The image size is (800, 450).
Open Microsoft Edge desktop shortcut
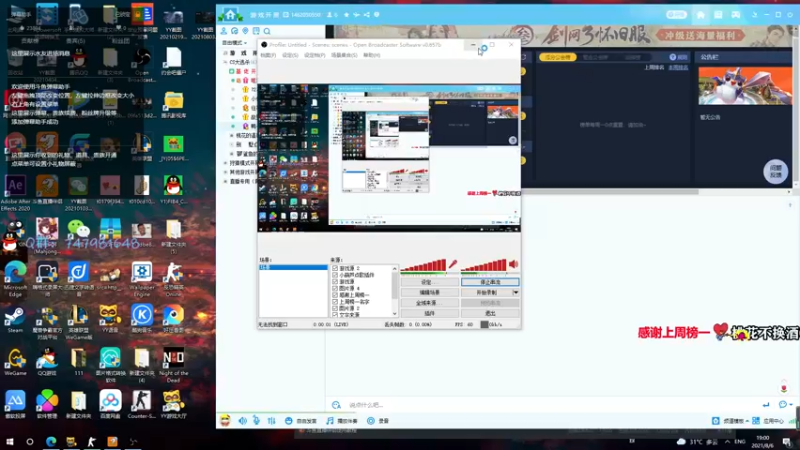click(15, 279)
